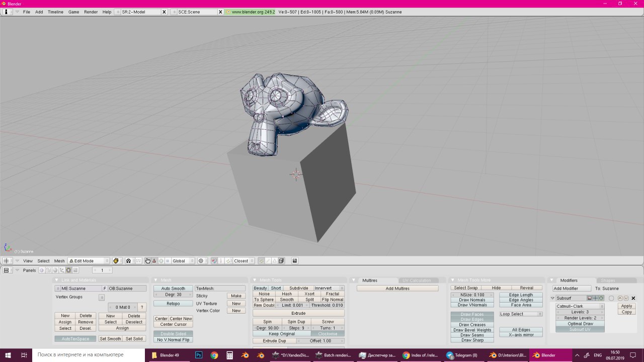The width and height of the screenshot is (644, 362).
Task: Select the Logic context icon in Panels
Action: [42, 270]
